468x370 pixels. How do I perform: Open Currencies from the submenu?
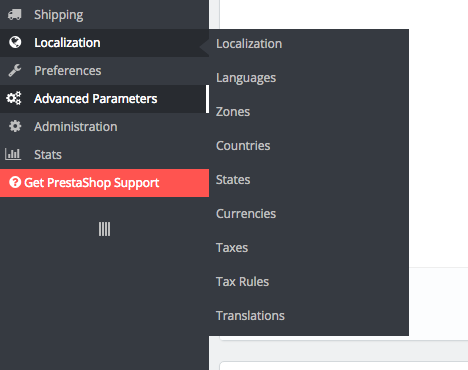[246, 214]
